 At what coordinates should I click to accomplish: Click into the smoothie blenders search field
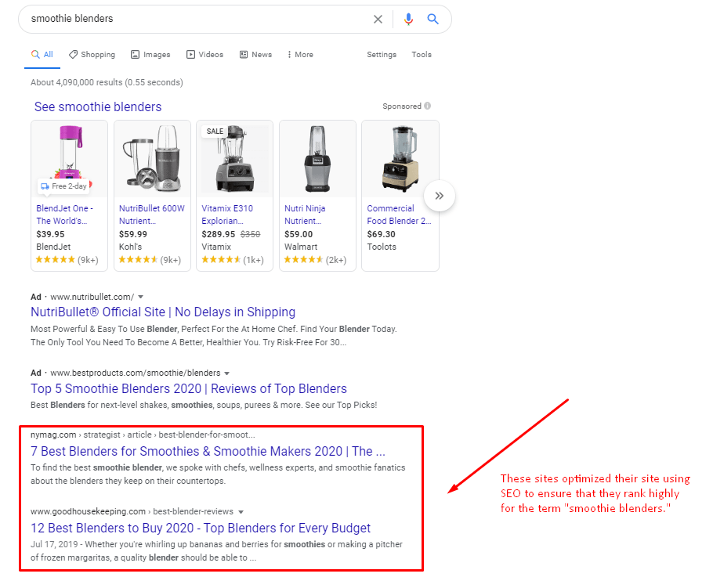196,19
